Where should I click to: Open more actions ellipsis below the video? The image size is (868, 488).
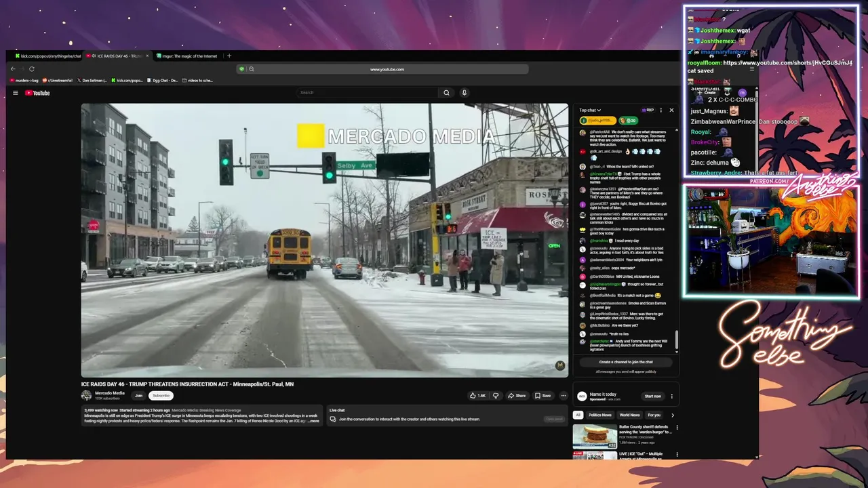[x=563, y=396]
